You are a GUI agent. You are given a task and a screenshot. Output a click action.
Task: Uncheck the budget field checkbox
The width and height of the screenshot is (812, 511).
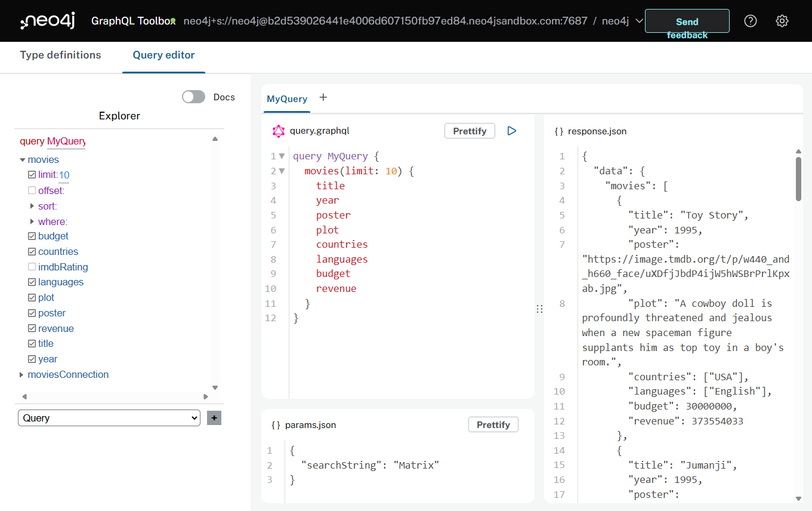(x=32, y=236)
